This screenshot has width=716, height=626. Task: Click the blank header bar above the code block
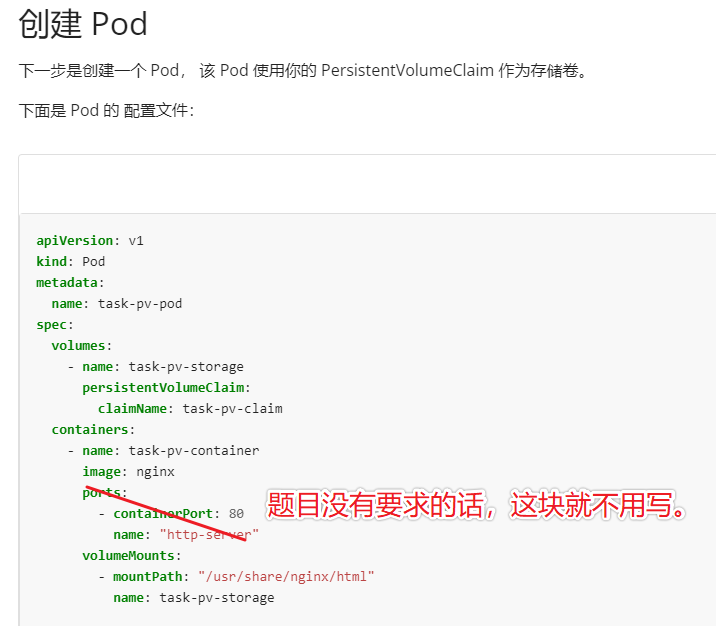coord(367,184)
